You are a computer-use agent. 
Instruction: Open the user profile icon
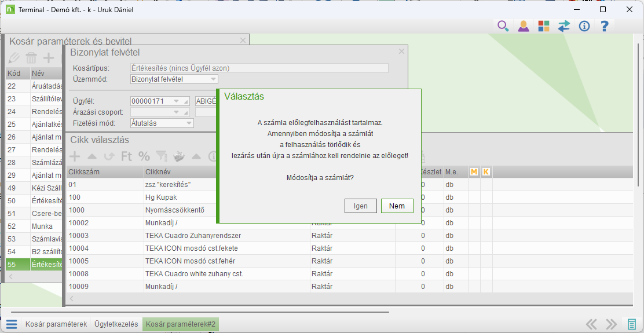tap(524, 26)
